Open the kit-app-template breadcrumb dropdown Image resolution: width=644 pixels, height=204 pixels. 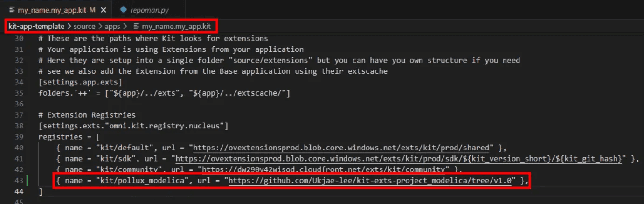pos(36,27)
